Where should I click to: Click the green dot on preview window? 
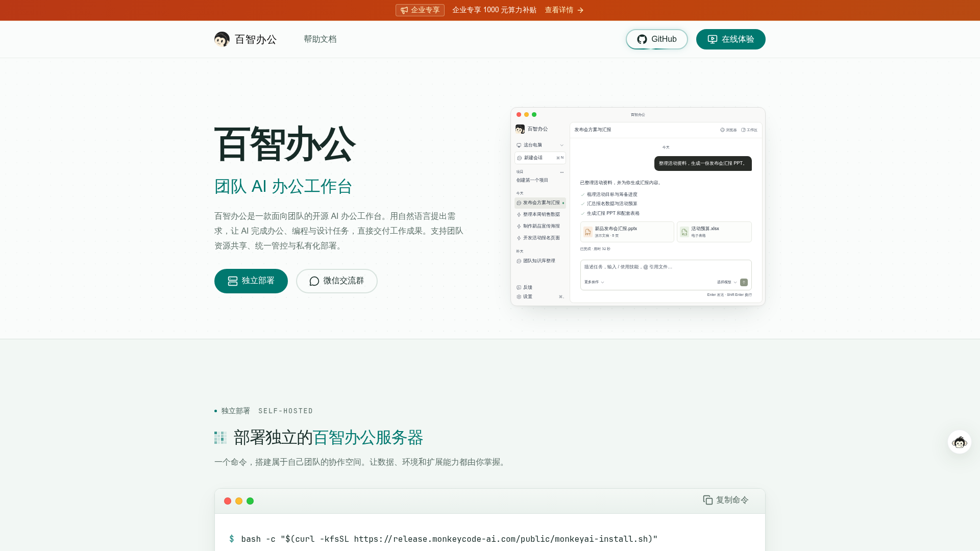tap(534, 115)
